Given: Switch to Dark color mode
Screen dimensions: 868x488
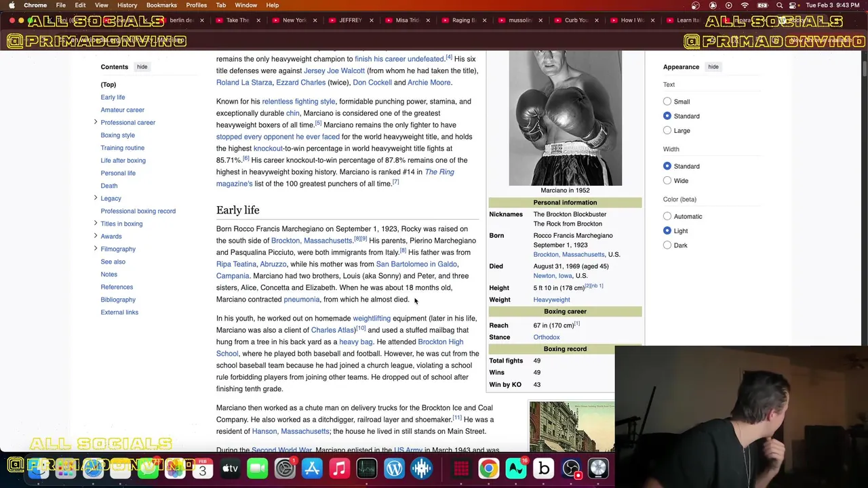Looking at the screenshot, I should (667, 245).
